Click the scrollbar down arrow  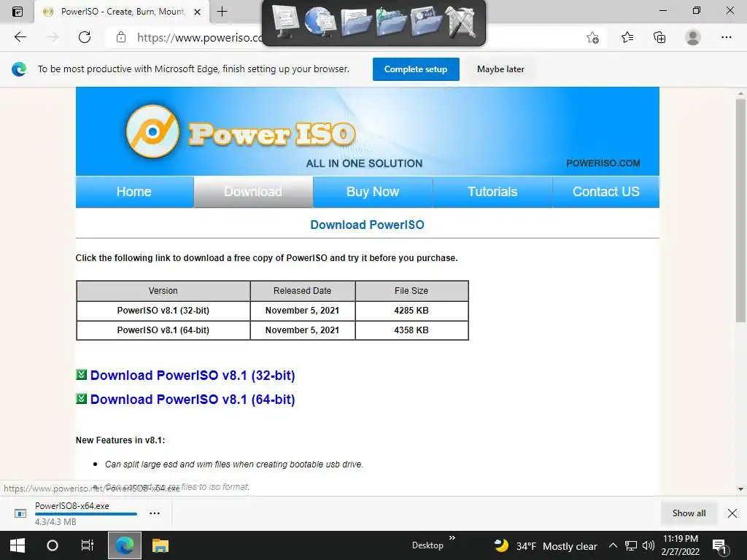tap(740, 489)
